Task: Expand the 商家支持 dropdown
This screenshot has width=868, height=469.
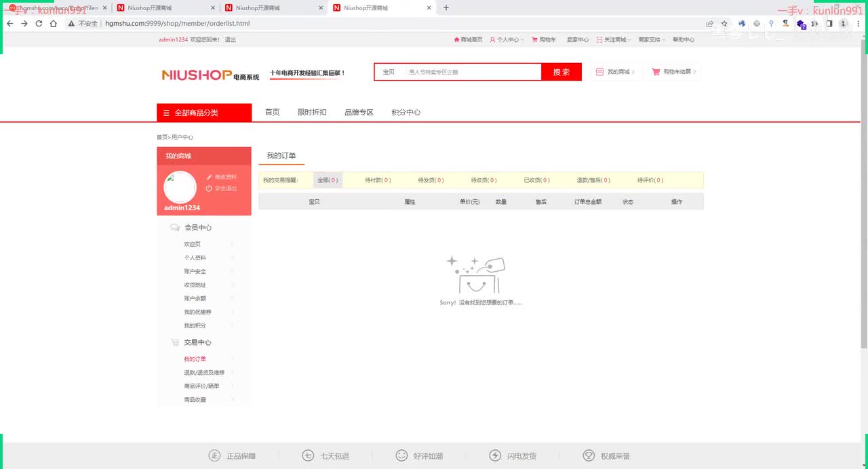Action: click(652, 40)
